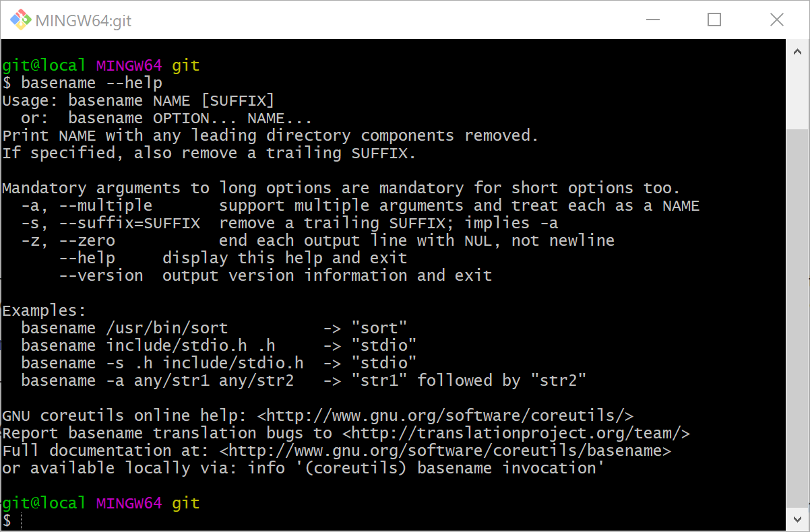Click the yellow git branch name in the prompt

185,502
